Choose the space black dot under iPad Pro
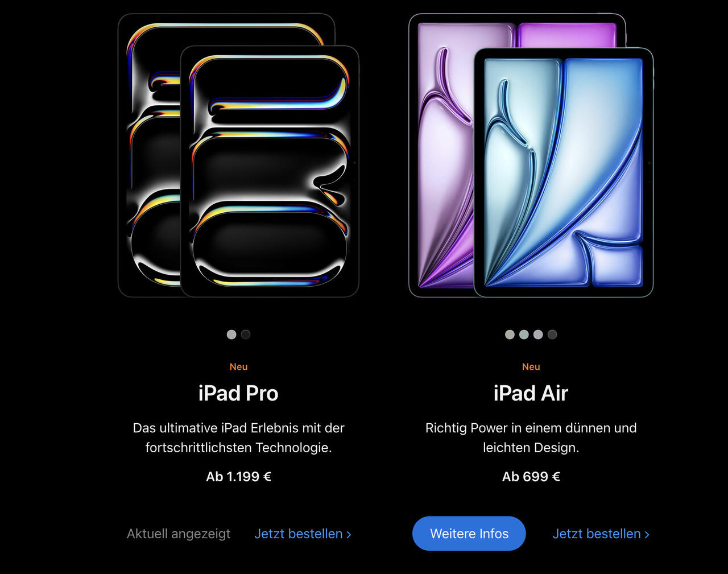The image size is (728, 574). click(x=246, y=335)
